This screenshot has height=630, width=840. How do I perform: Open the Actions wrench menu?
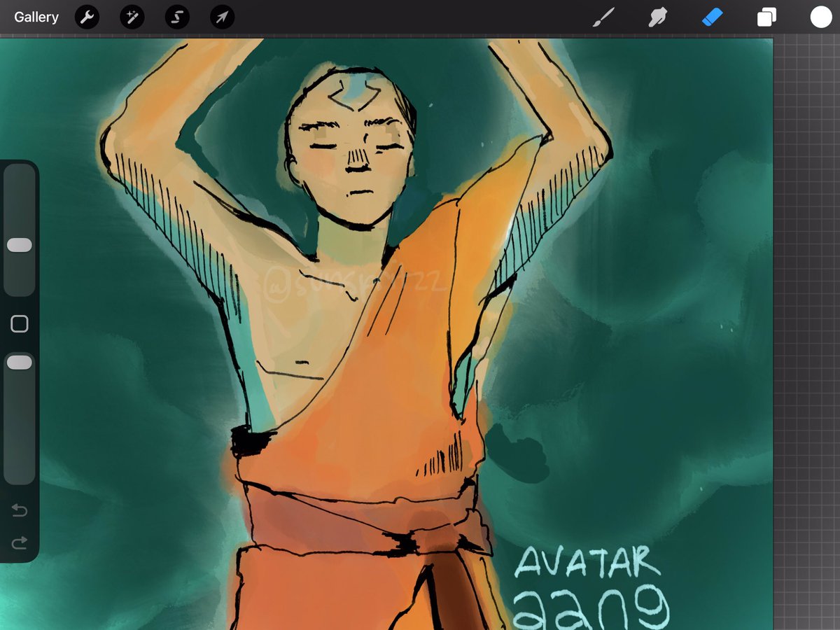[x=87, y=17]
